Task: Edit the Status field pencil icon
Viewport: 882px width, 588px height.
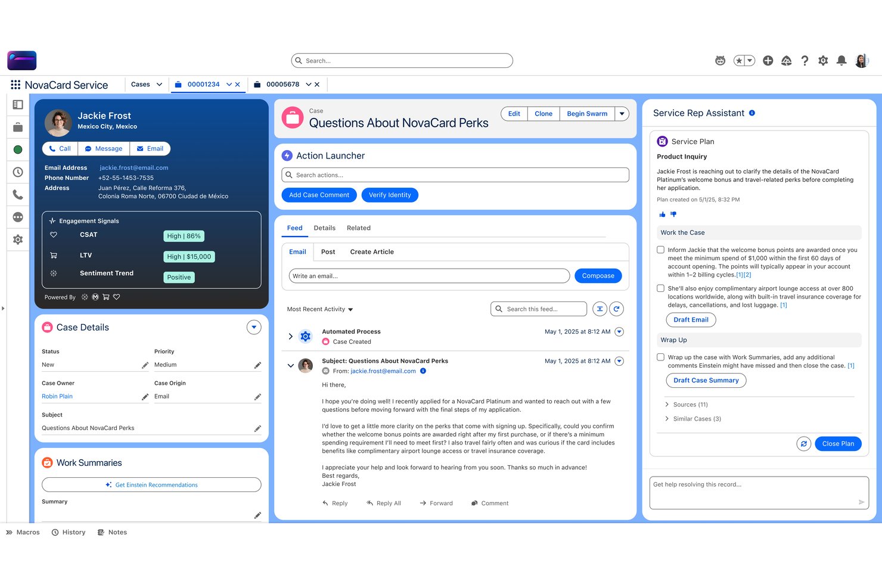Action: coord(145,365)
